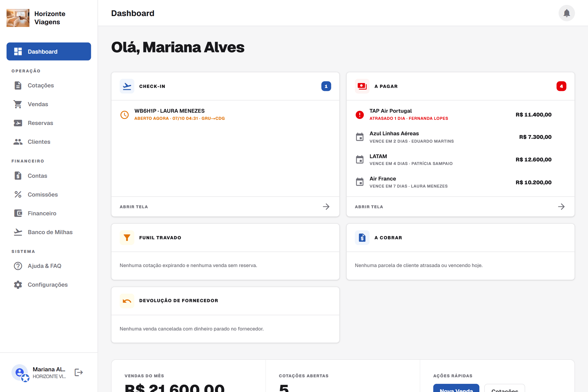Open the Air France payable entry
The width and height of the screenshot is (588, 392).
point(460,182)
